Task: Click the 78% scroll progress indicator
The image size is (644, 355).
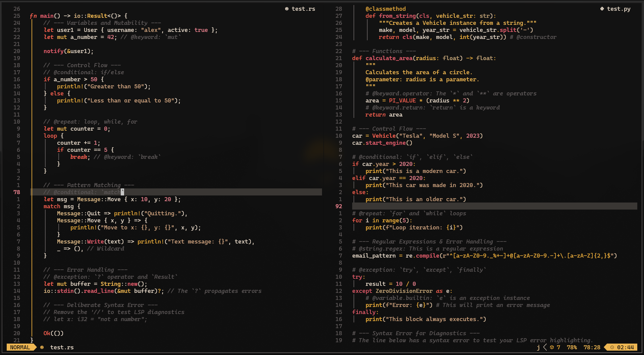Action: [x=572, y=347]
